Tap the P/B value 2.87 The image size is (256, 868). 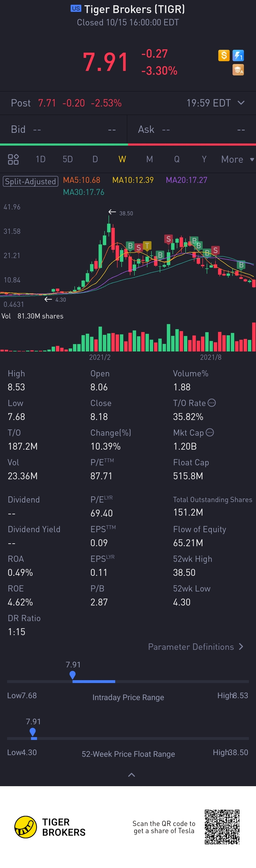tap(99, 602)
